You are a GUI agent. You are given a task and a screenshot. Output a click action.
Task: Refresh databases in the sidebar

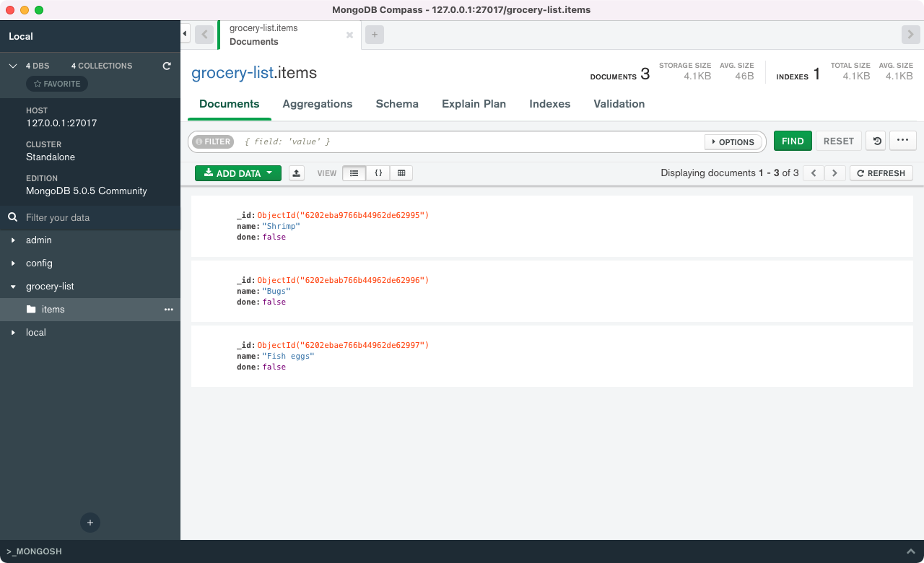point(167,66)
